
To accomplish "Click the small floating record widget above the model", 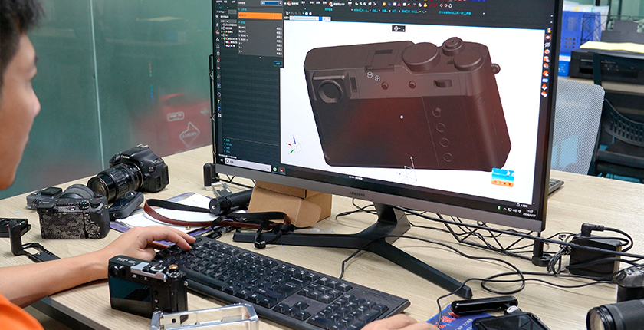I will [399, 28].
